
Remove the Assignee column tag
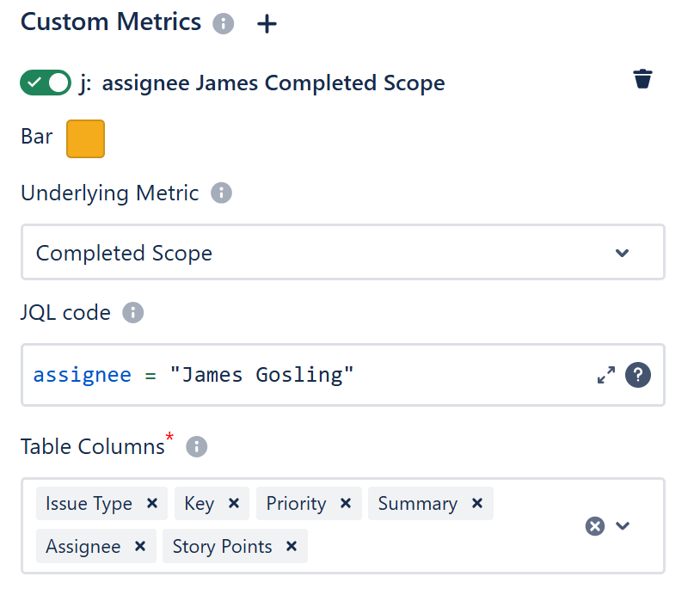point(140,547)
